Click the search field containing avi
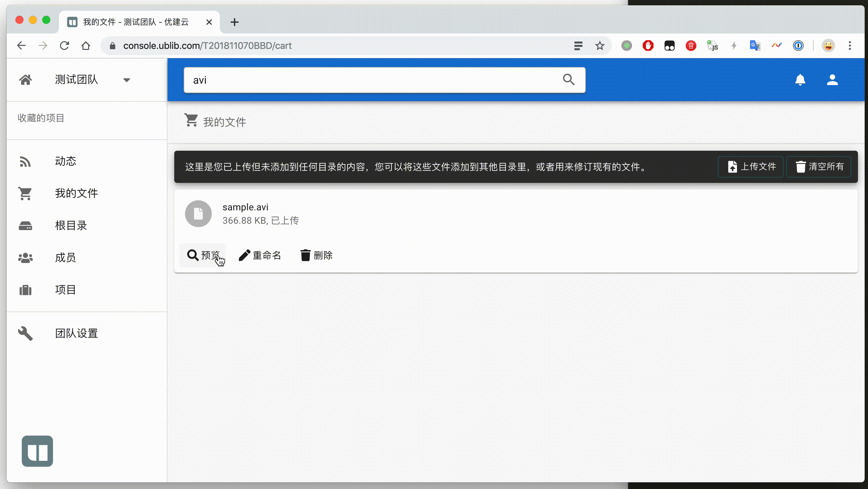The height and width of the screenshot is (489, 868). 371,80
